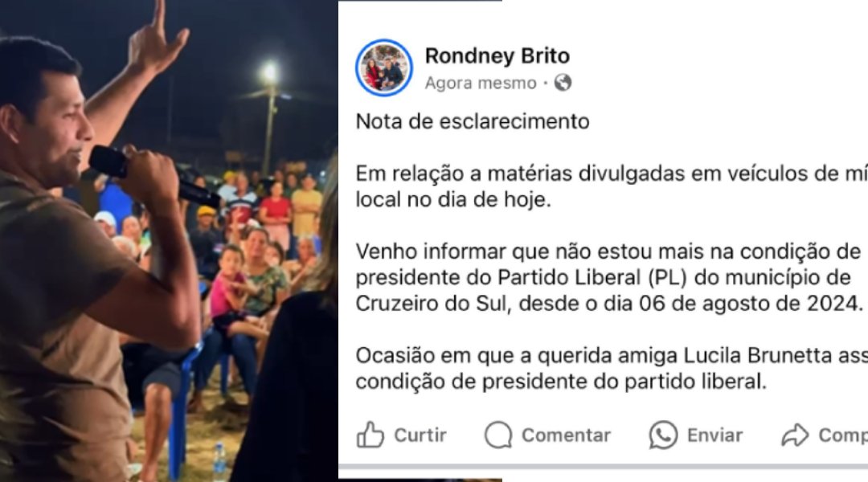Click the 'Agora mesmo' timestamp
868x482 pixels.
tap(481, 83)
